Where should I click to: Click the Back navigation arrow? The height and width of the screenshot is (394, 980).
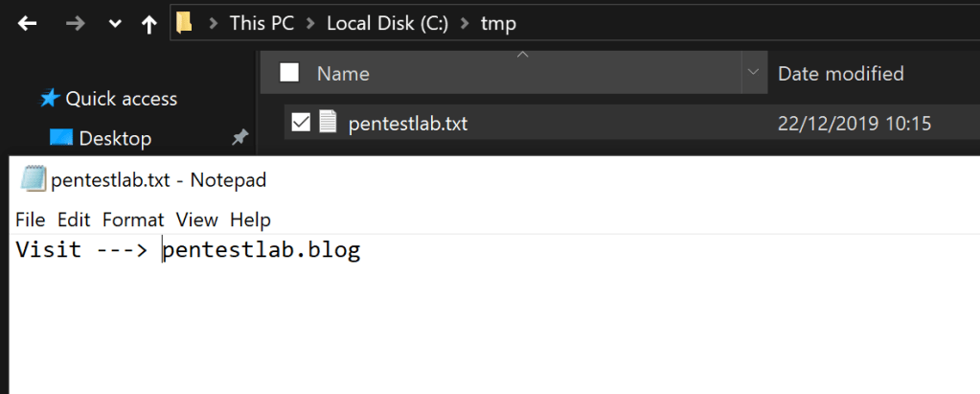pyautogui.click(x=27, y=25)
